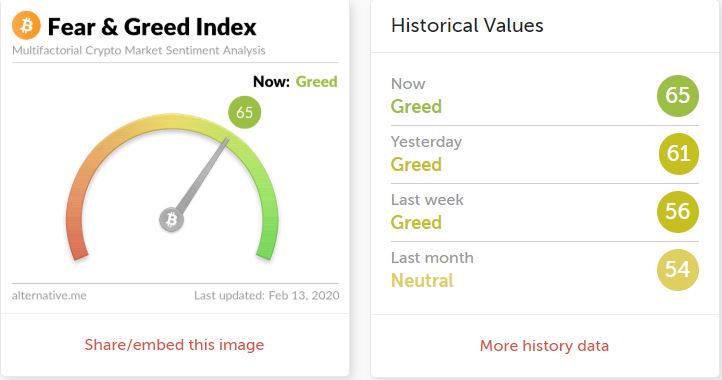This screenshot has height=380, width=722.
Task: Click the Now value 65 circle
Action: pyautogui.click(x=678, y=96)
